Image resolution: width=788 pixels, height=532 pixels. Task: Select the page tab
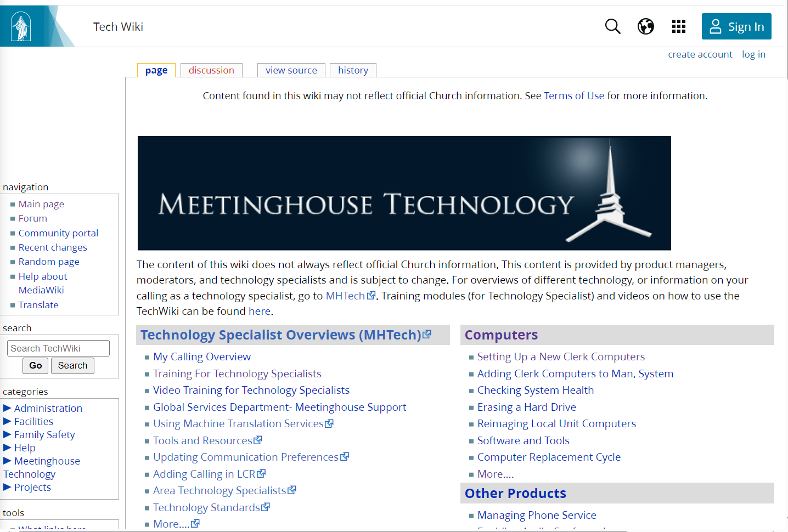[x=156, y=70]
